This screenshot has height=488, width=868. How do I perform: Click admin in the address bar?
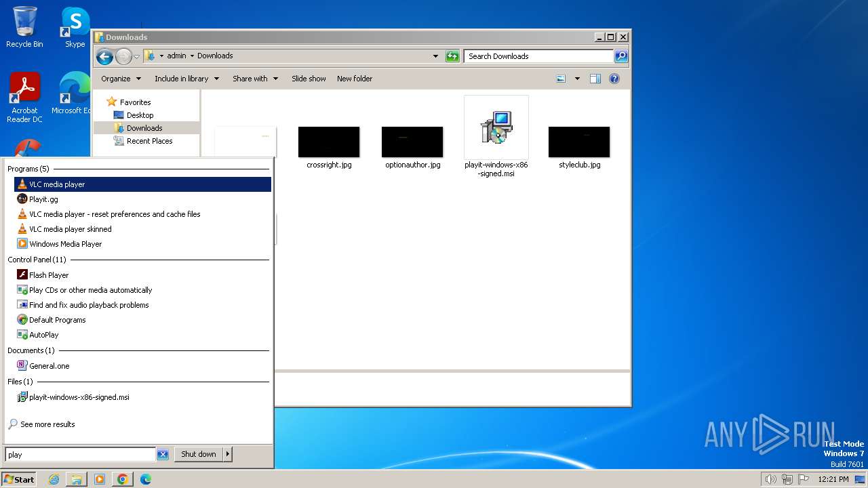point(176,56)
